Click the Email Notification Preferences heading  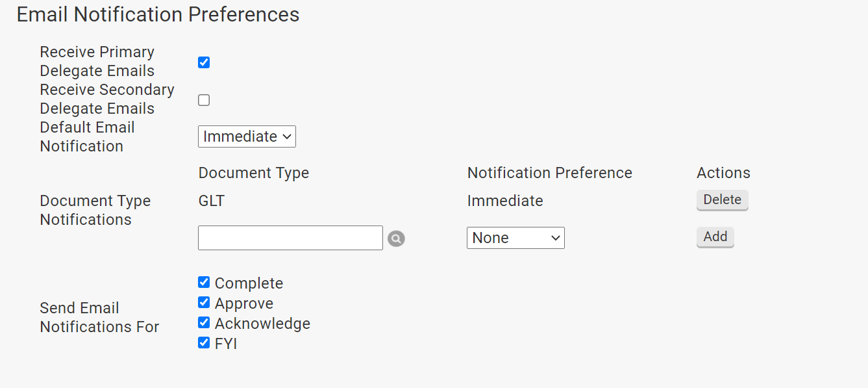[x=158, y=14]
